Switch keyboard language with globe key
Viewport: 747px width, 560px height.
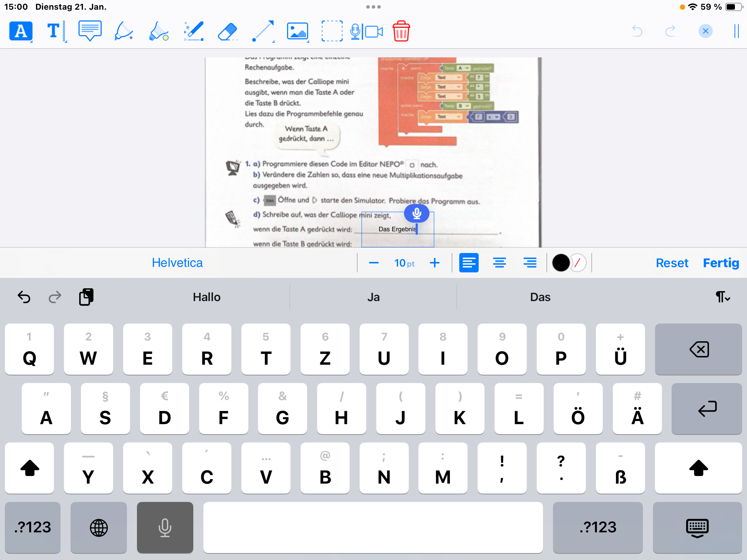(x=99, y=528)
